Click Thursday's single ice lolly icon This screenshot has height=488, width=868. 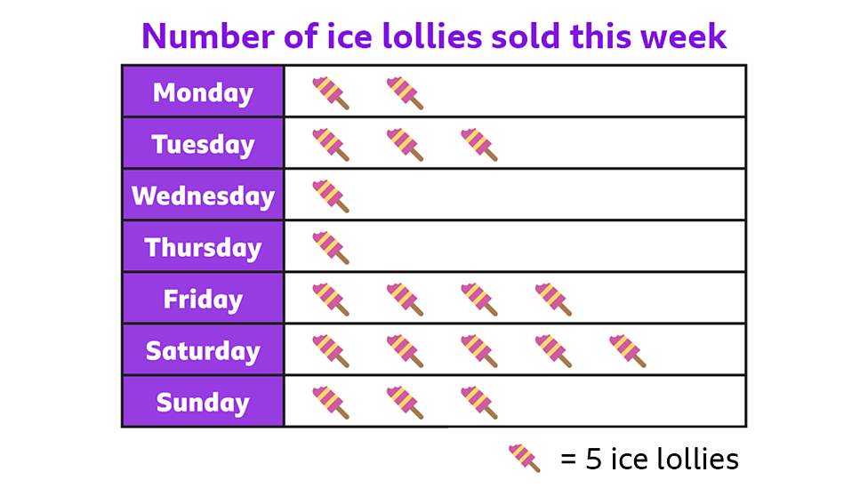pos(330,247)
